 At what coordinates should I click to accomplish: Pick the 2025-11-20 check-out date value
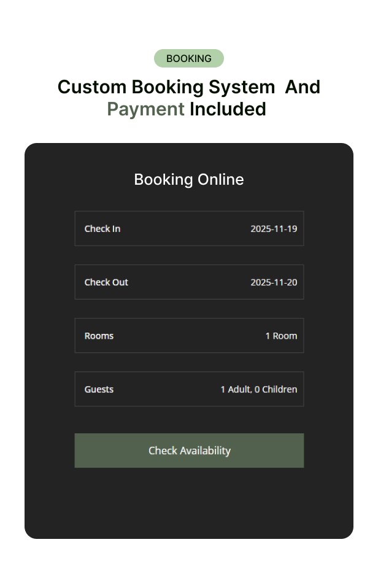pos(274,282)
